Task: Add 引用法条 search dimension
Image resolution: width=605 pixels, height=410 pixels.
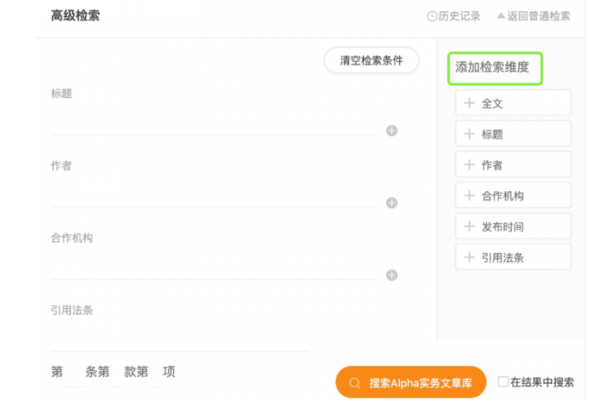Action: click(513, 257)
